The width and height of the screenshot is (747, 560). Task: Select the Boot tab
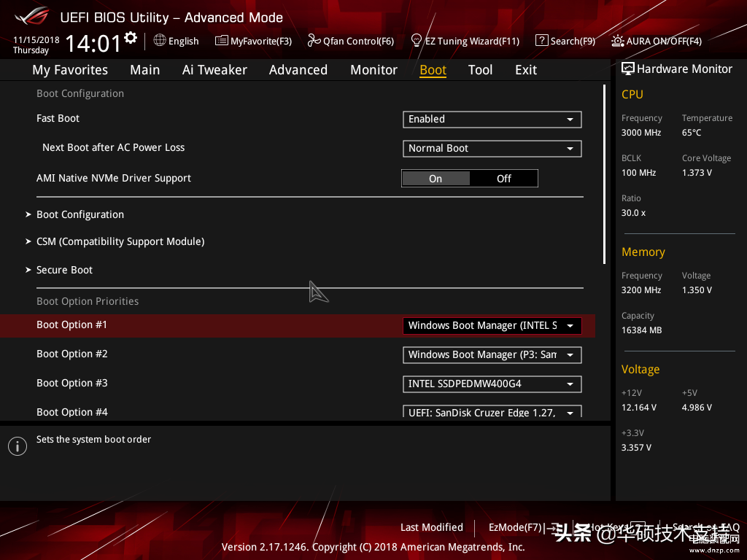pos(433,70)
